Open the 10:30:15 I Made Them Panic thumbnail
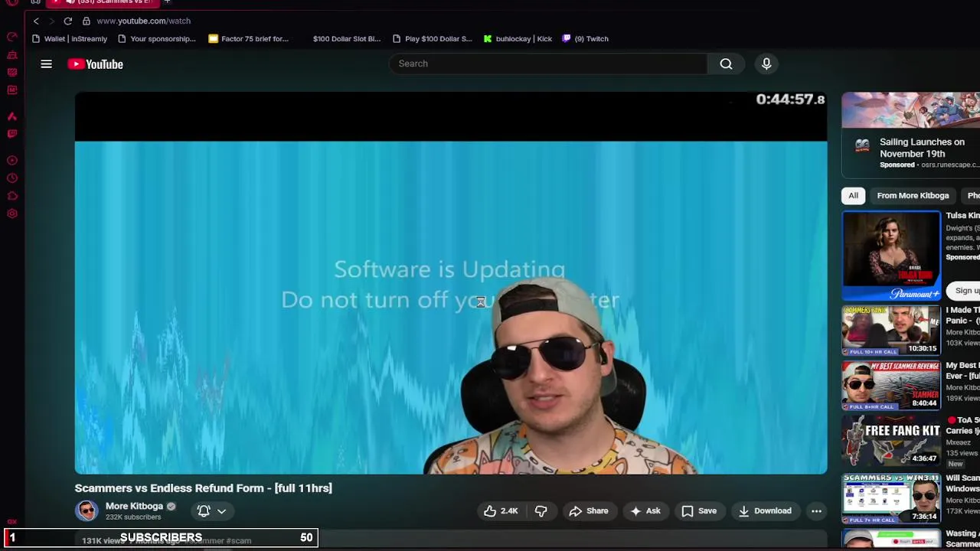980x551 pixels. 891,331
